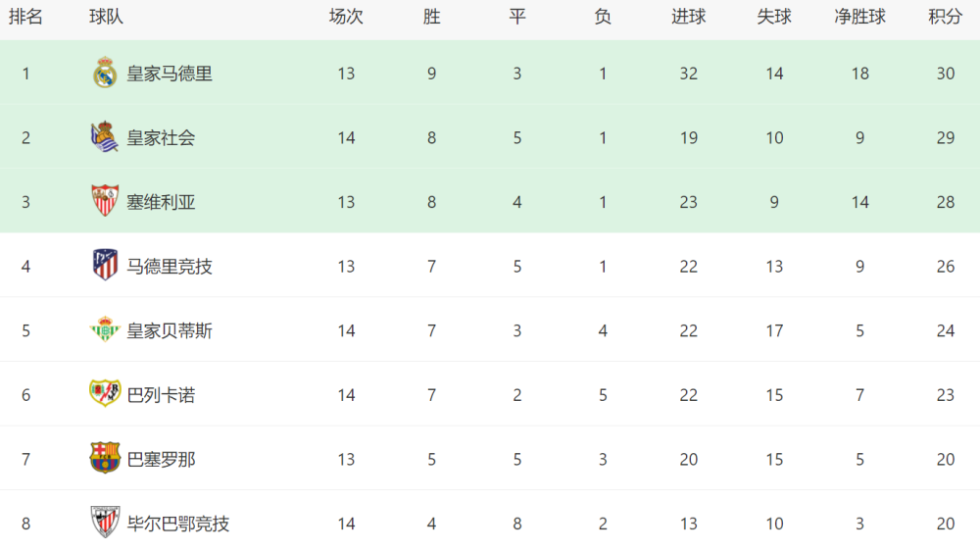Click the Real Sociedad club crest
This screenshot has width=980, height=551.
click(105, 137)
